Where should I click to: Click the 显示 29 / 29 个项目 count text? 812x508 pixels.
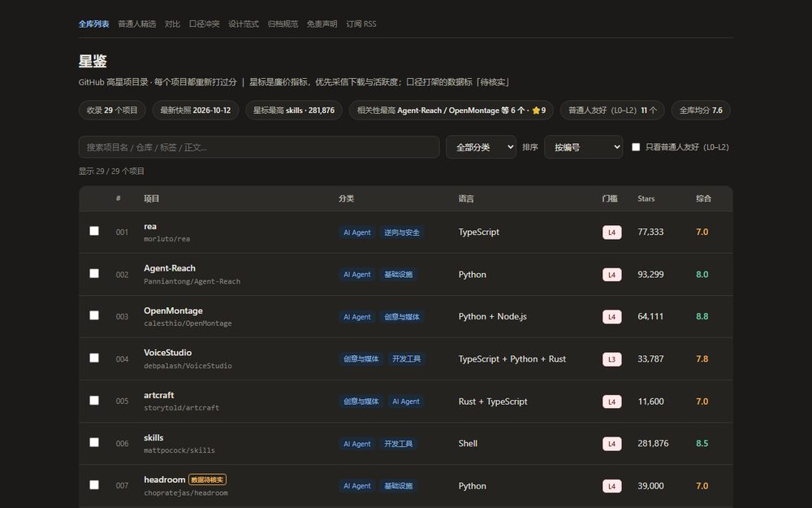(x=111, y=171)
